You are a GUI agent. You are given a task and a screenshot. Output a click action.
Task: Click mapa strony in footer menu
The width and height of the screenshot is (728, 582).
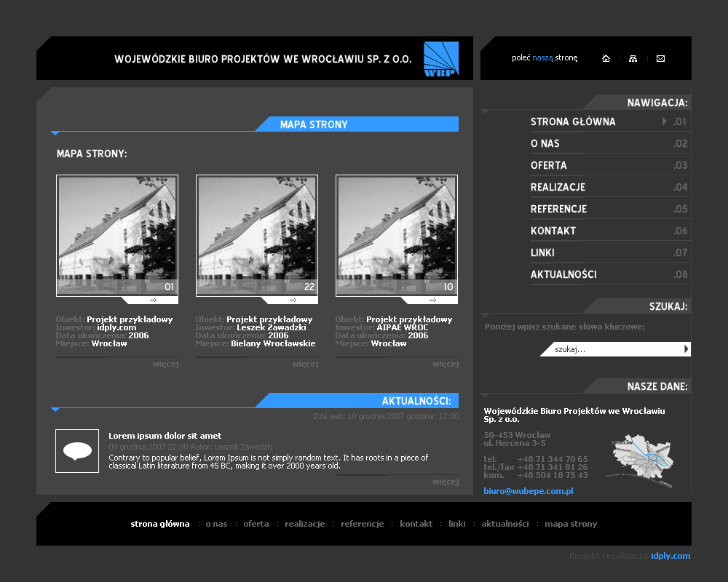point(571,524)
